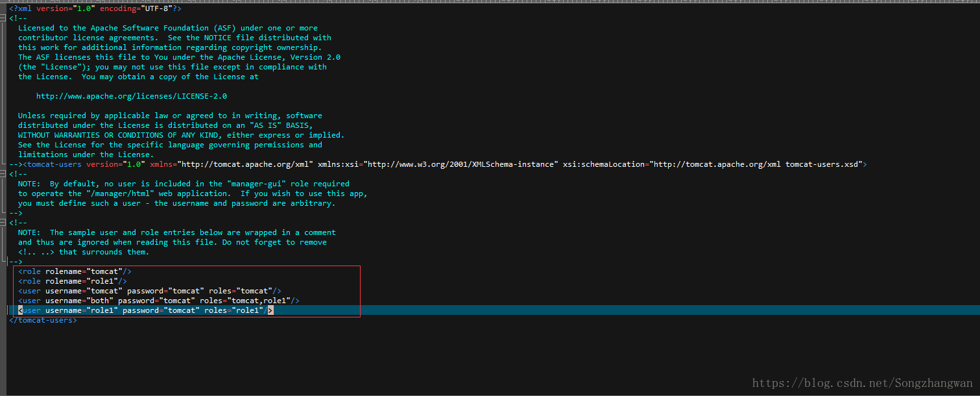
Task: Click the line mentioning "manager-gui" role
Action: coord(184,184)
